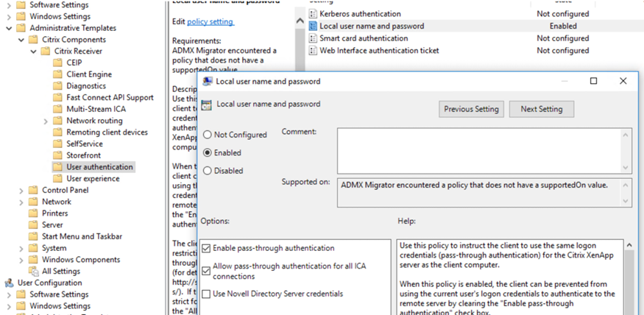Expand the Network routing node
The width and height of the screenshot is (644, 315).
[x=46, y=121]
